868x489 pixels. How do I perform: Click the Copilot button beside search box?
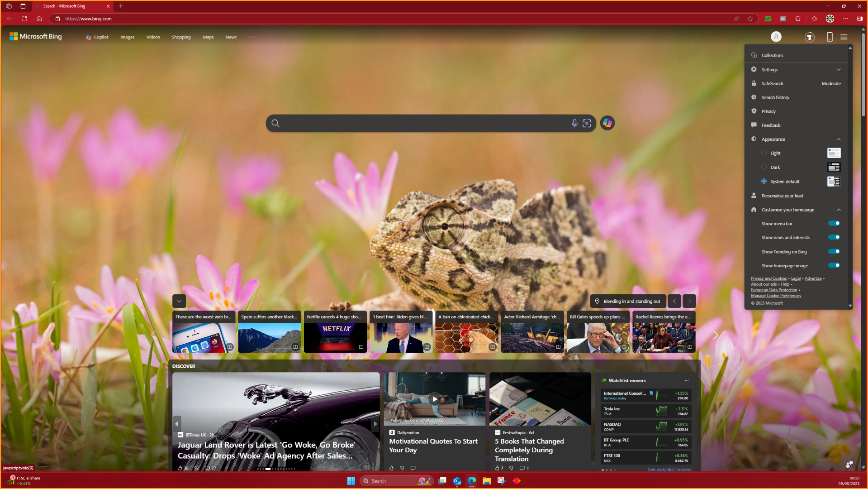(607, 123)
